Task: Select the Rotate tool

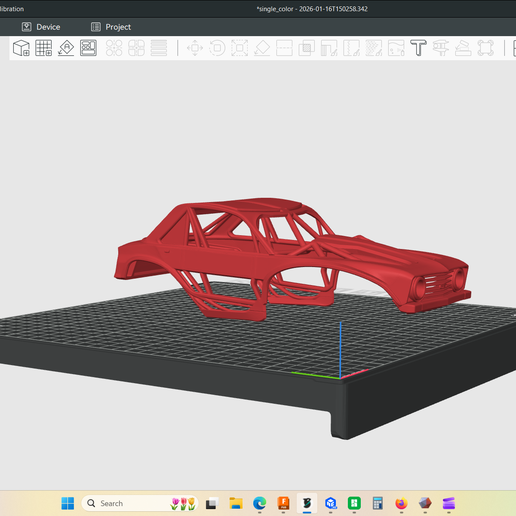Action: tap(217, 48)
